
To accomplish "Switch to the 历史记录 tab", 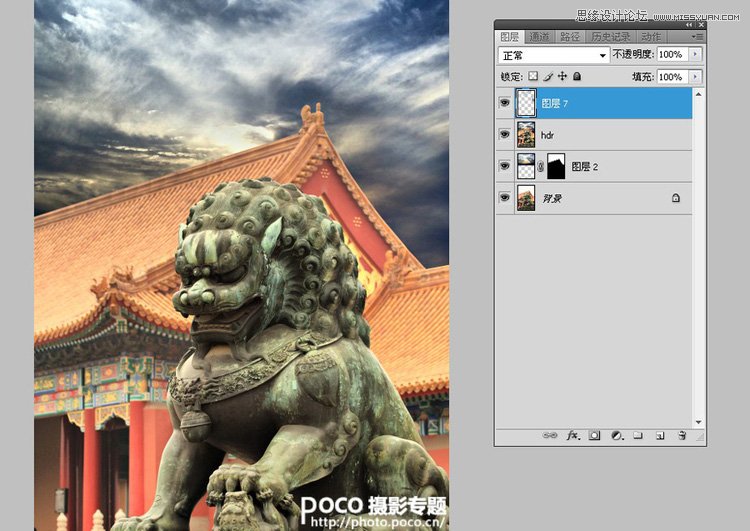I will pos(611,37).
